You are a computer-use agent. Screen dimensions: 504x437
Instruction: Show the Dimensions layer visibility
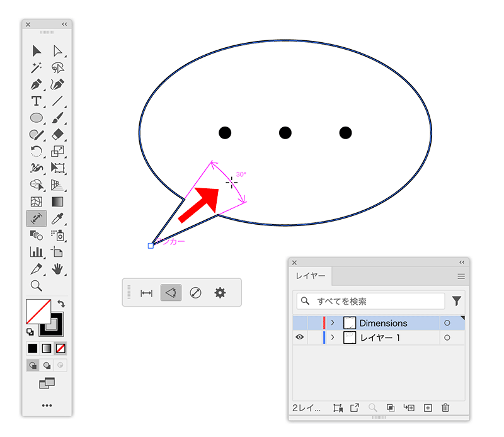click(x=300, y=323)
